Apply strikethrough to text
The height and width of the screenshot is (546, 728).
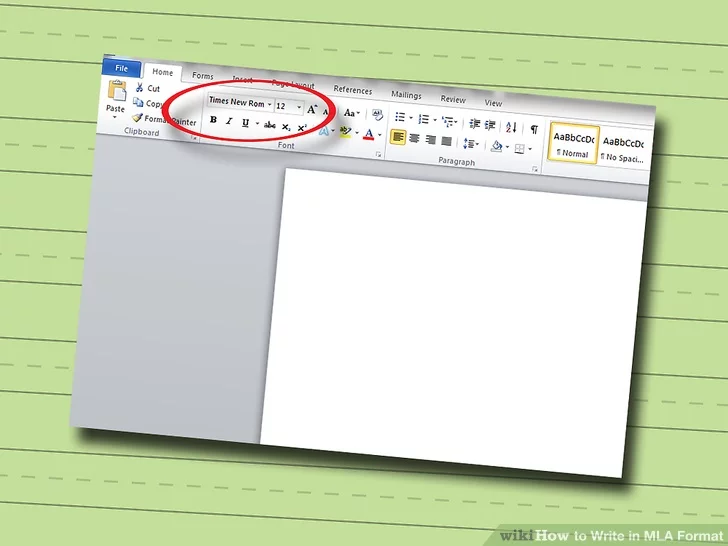tap(268, 126)
